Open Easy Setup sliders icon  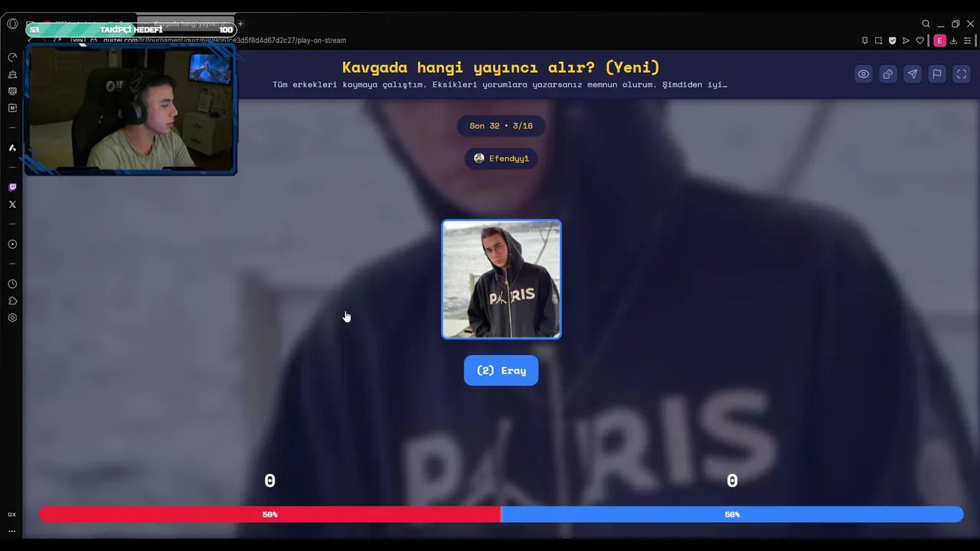967,41
